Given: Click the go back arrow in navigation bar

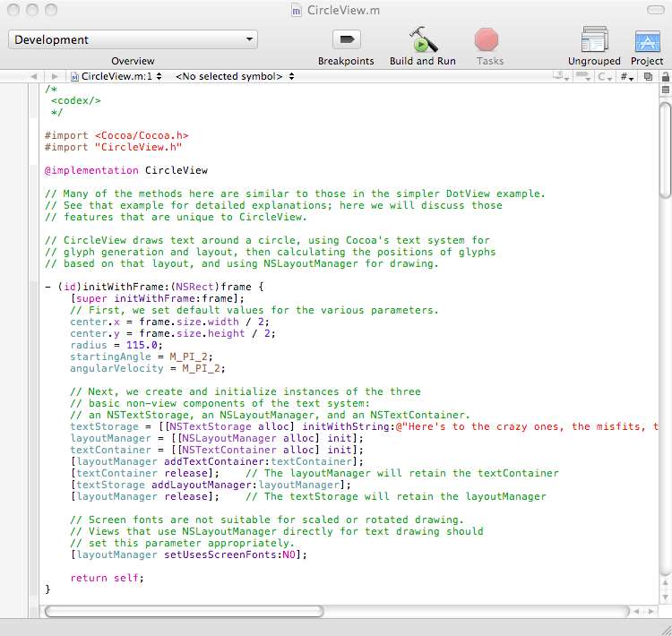Looking at the screenshot, I should (34, 77).
